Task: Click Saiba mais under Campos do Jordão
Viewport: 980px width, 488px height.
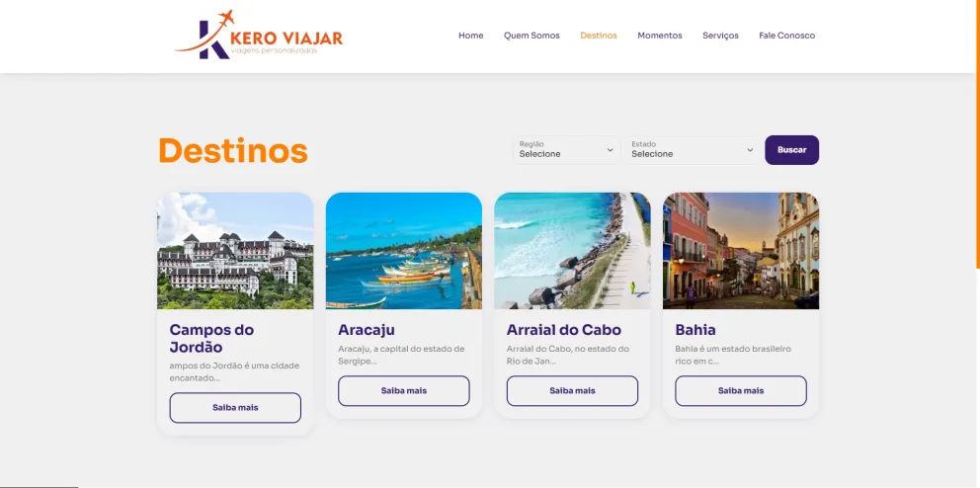Action: click(x=235, y=407)
